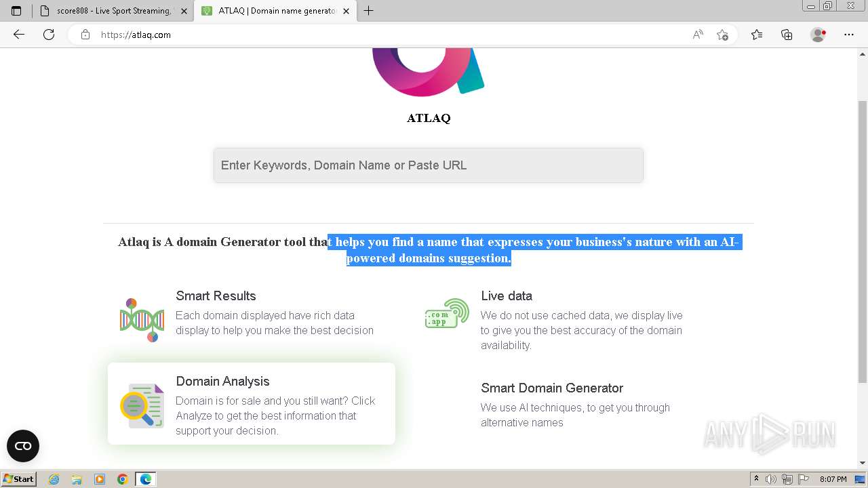The height and width of the screenshot is (488, 868).
Task: Focus the Enter Keywords domain search field
Action: pyautogui.click(x=429, y=165)
